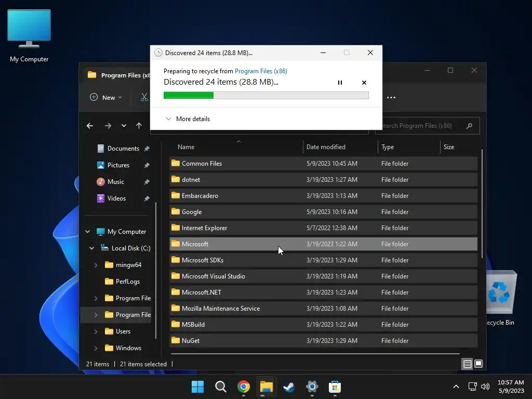The image size is (532, 399).
Task: Select the Microsoft Visual Studio folder
Action: tap(323, 276)
